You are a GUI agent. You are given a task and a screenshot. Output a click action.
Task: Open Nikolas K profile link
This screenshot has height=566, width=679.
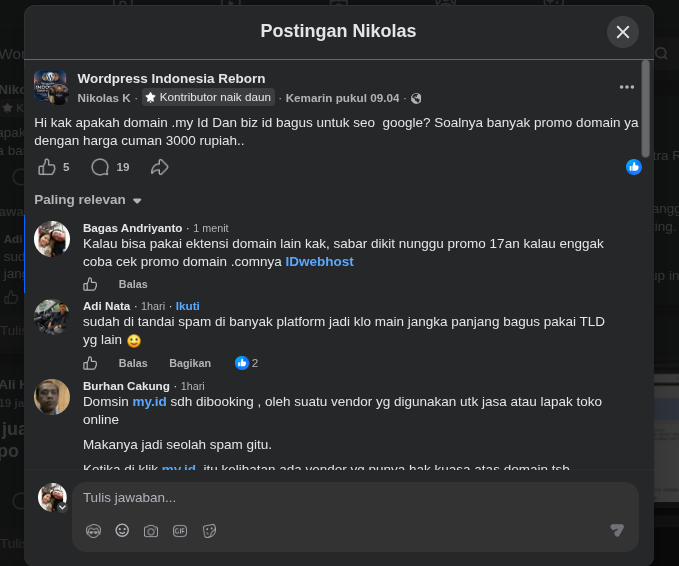104,98
